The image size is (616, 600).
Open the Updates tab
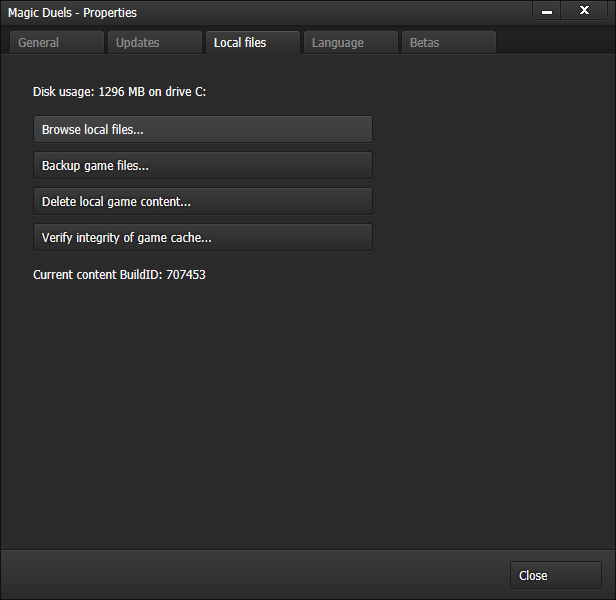(155, 42)
